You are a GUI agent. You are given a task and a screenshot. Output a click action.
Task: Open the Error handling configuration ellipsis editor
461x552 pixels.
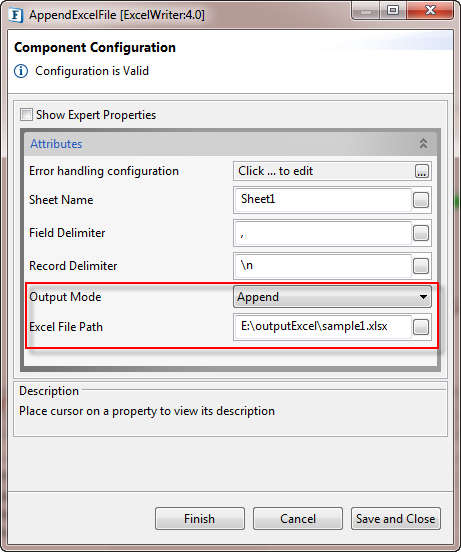point(422,171)
